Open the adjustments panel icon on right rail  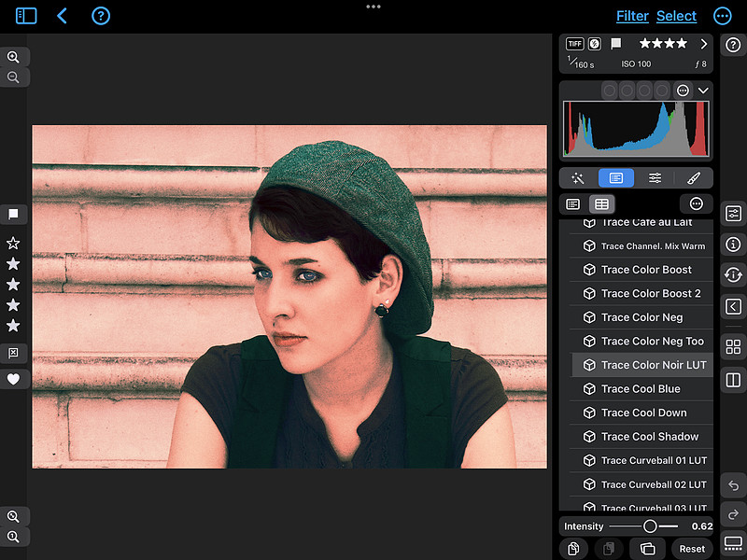click(733, 214)
